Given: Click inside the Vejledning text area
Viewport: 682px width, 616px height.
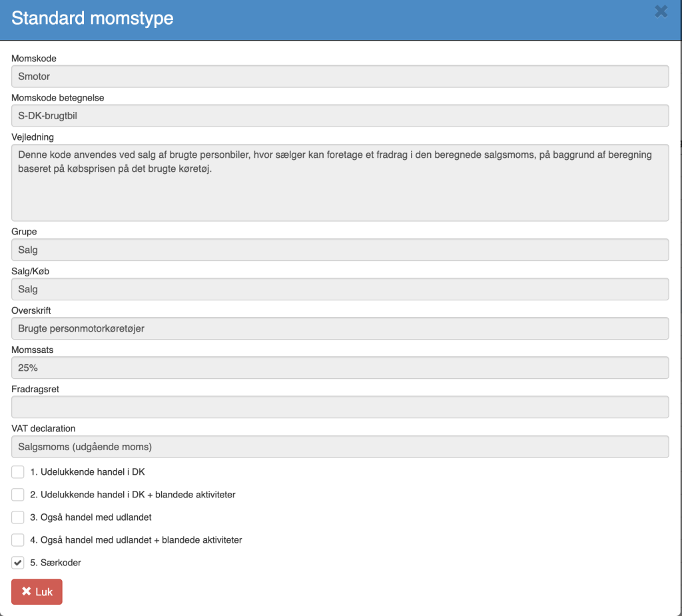Looking at the screenshot, I should [x=340, y=182].
